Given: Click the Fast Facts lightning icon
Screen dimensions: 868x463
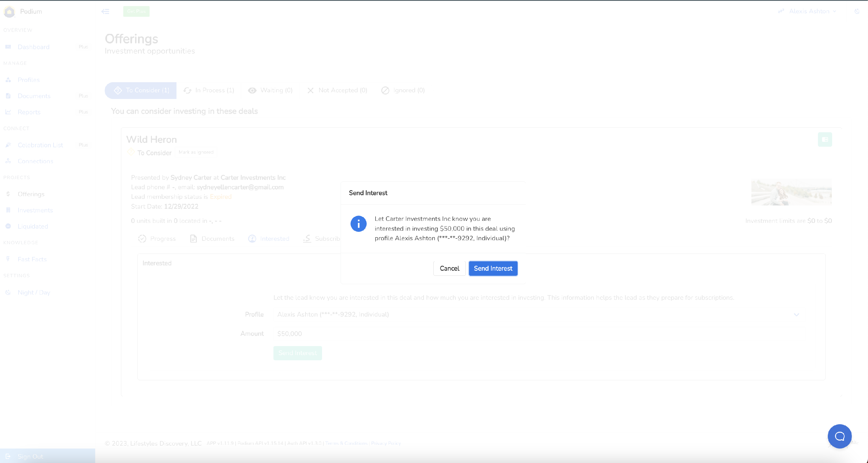Looking at the screenshot, I should (8, 259).
